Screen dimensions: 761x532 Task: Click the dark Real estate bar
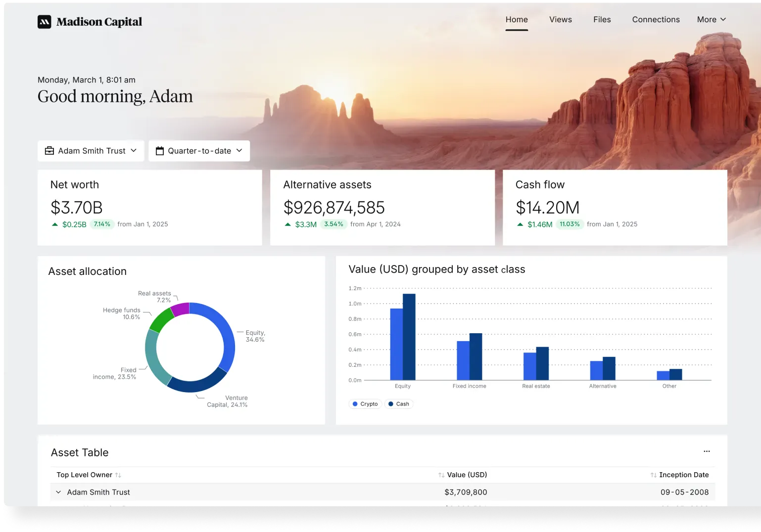point(542,363)
